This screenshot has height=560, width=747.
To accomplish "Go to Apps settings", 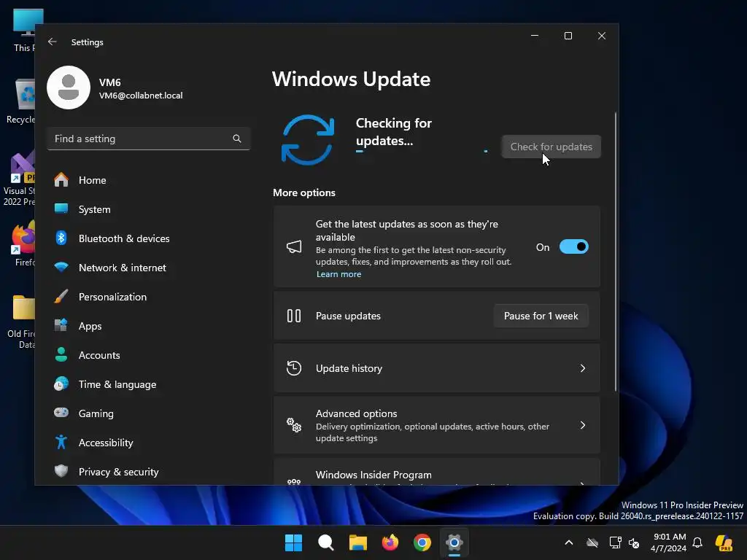I will point(149,326).
